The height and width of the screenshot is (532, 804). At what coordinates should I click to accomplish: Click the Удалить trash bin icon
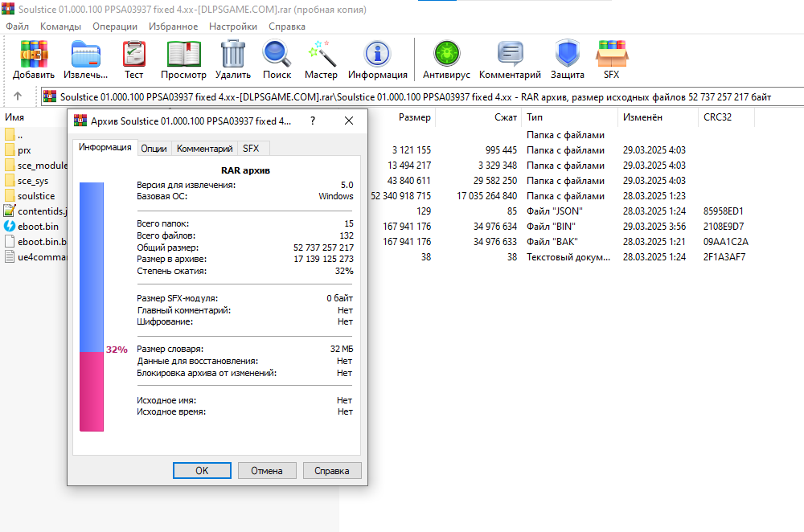[233, 55]
